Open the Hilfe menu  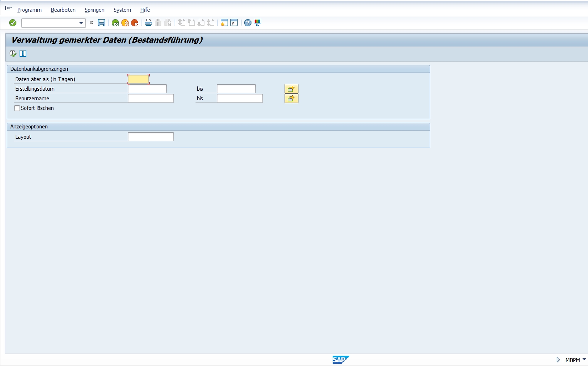(x=145, y=10)
